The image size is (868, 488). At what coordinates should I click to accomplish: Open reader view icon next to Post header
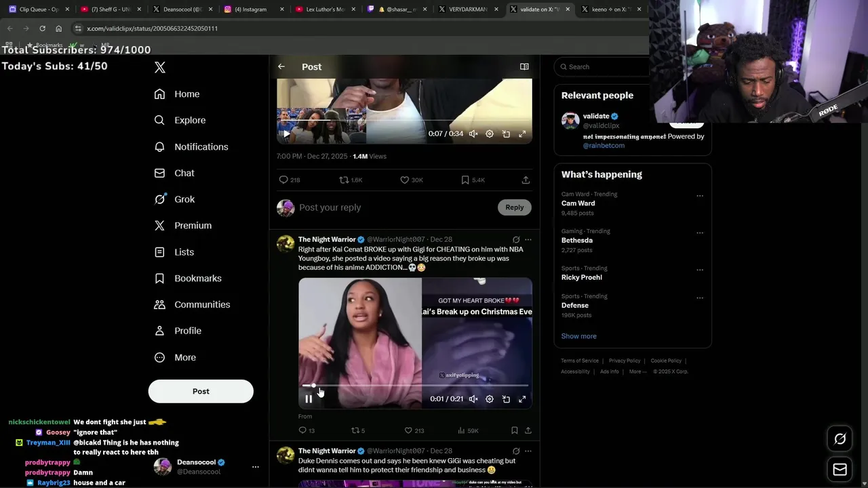point(524,66)
